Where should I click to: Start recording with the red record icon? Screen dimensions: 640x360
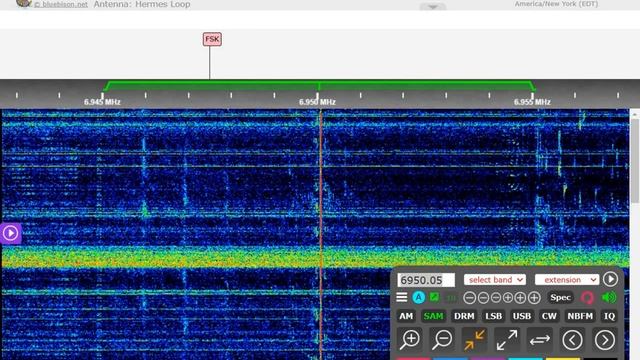click(x=587, y=298)
